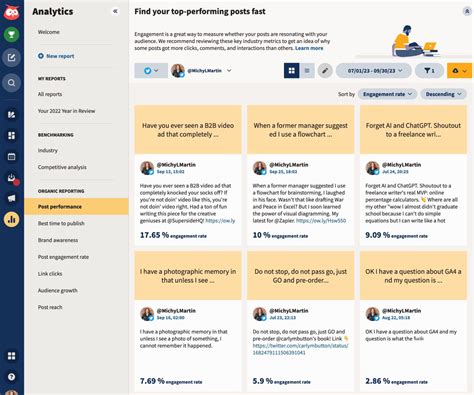The image size is (474, 395).
Task: Open the 'Forget AI and ChatGPT' card header
Action: pos(413,130)
